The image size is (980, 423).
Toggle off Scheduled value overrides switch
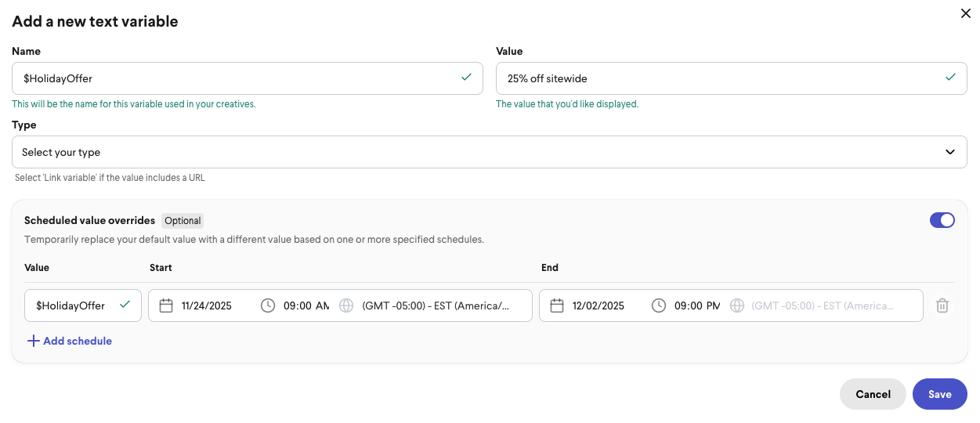[x=942, y=220]
